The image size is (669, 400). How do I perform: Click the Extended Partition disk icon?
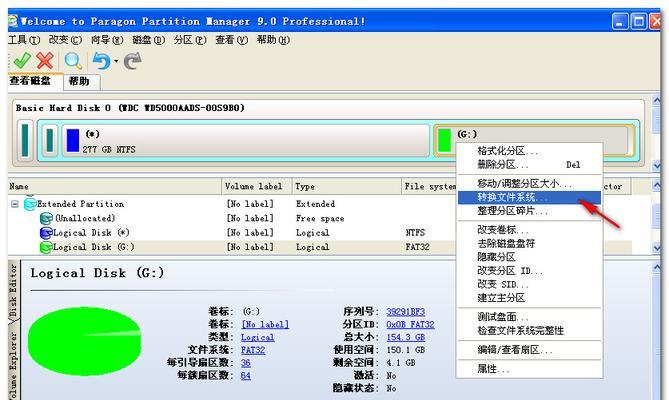click(x=30, y=204)
